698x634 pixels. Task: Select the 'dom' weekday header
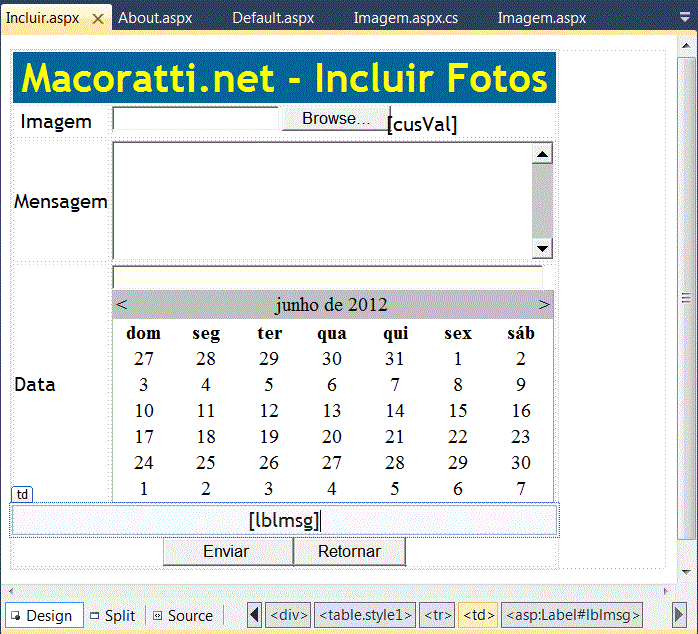coord(143,333)
